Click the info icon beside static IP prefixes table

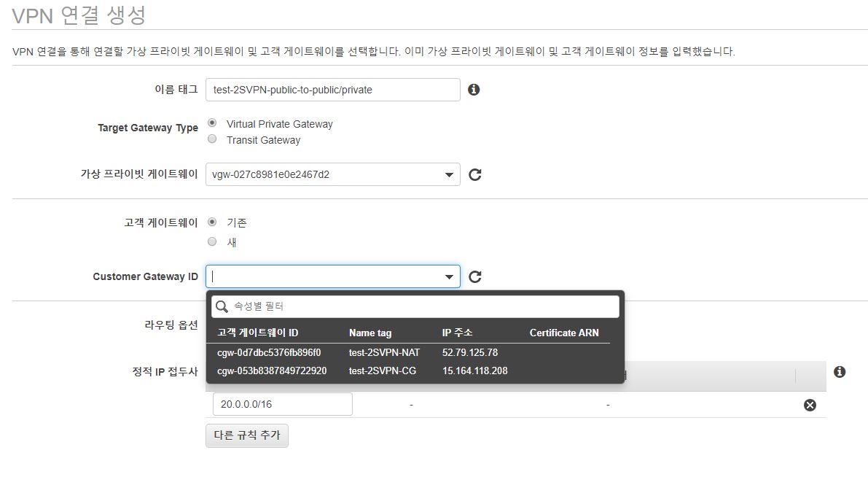pos(840,372)
